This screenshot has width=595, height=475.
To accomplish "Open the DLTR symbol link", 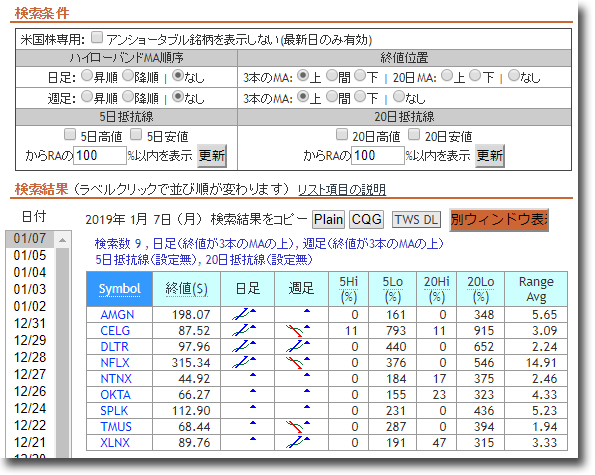I will (115, 347).
